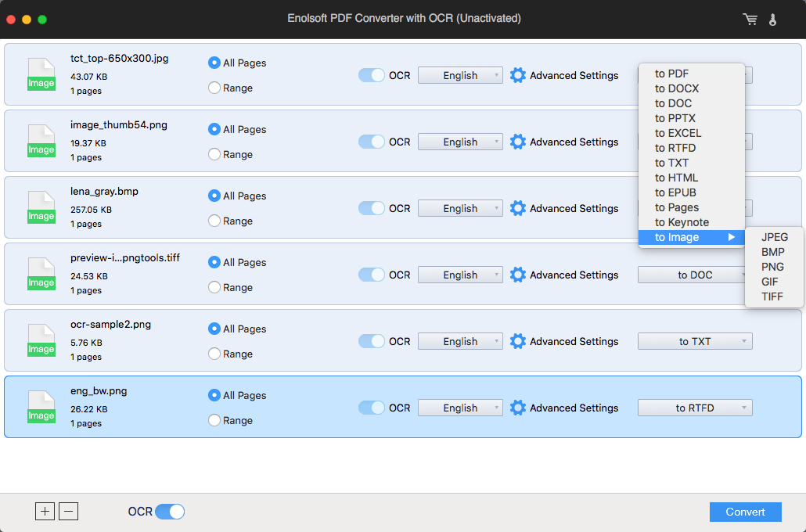Choose 'to HTML' from the format menu

692,178
